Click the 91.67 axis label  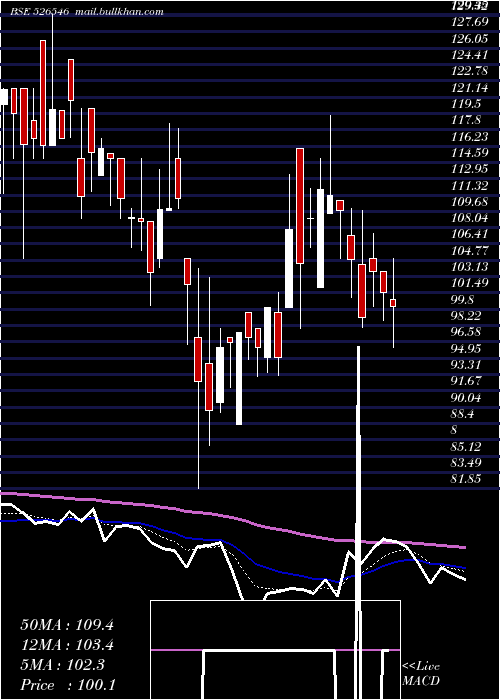point(467,381)
